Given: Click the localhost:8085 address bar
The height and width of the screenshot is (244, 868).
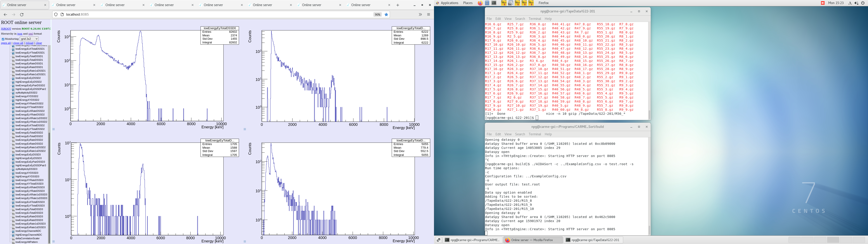Looking at the screenshot, I should tap(216, 14).
